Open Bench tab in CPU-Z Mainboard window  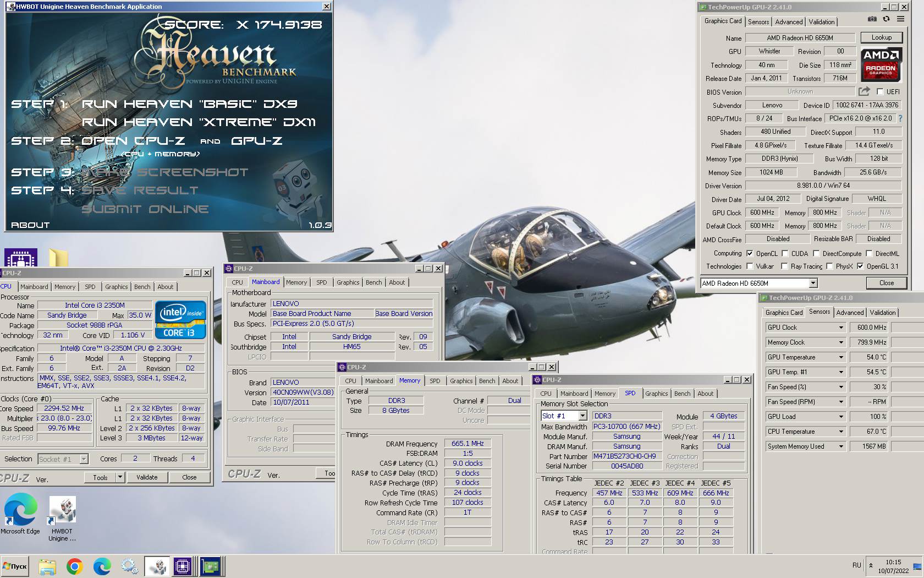[x=373, y=282]
